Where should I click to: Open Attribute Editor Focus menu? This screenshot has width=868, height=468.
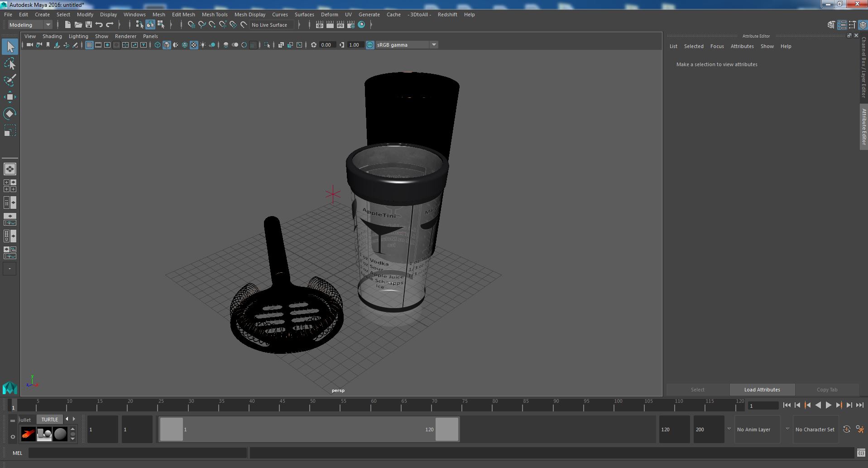point(717,46)
